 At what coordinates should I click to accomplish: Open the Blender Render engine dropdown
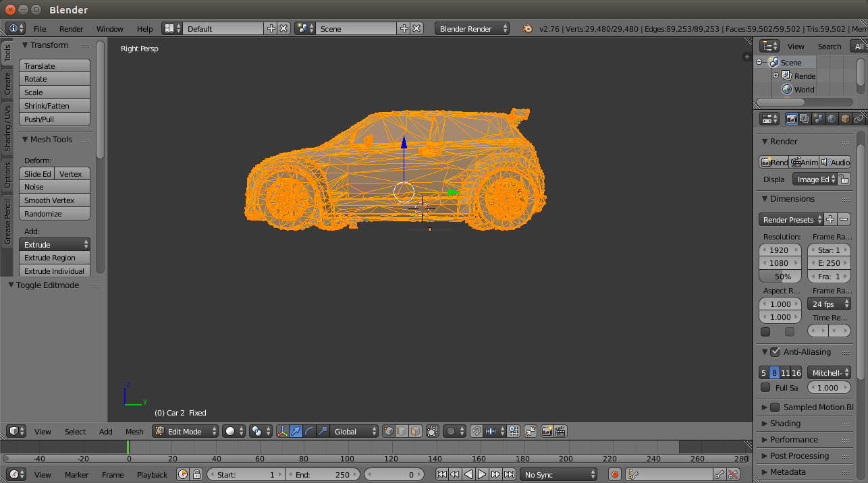(472, 29)
